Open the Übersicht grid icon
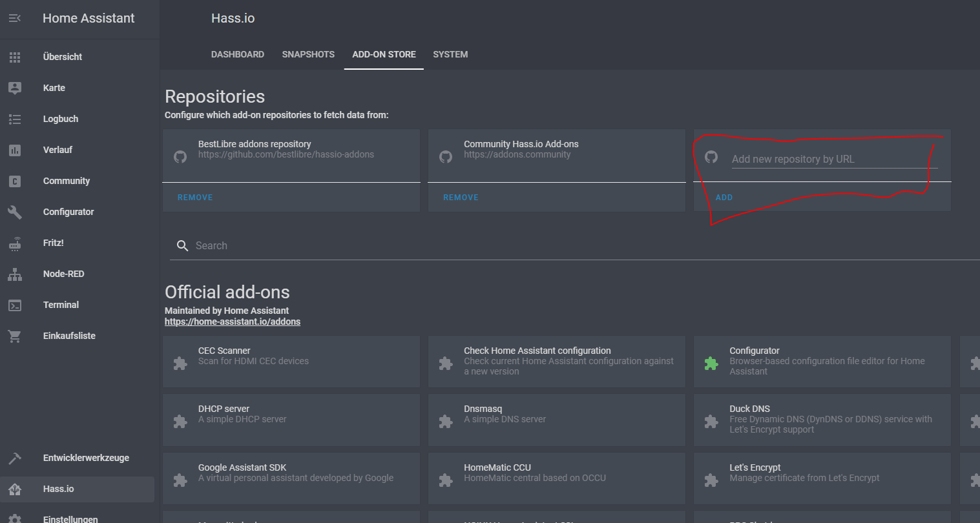980x523 pixels. tap(15, 57)
